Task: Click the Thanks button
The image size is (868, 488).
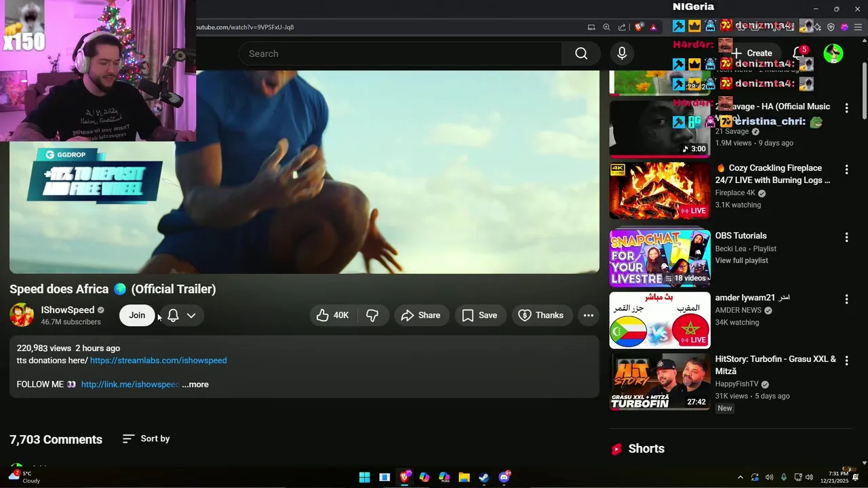Action: click(541, 315)
